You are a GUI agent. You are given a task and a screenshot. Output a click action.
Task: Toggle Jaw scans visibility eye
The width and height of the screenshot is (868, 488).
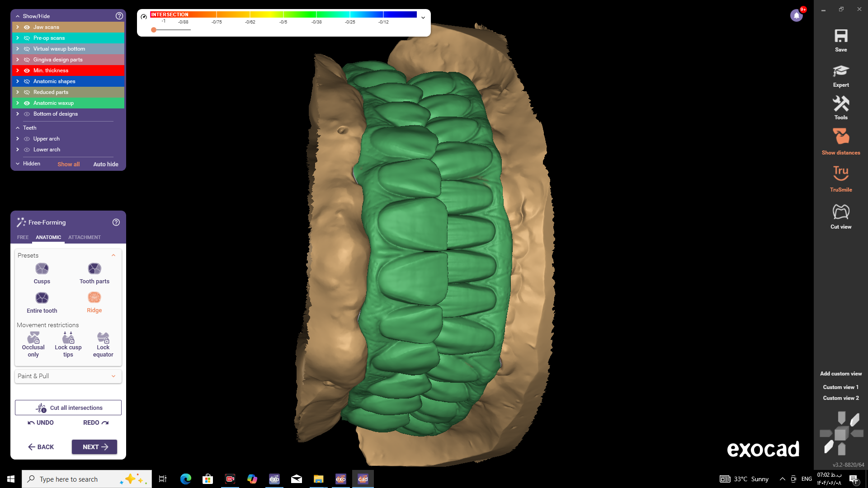[x=27, y=27]
